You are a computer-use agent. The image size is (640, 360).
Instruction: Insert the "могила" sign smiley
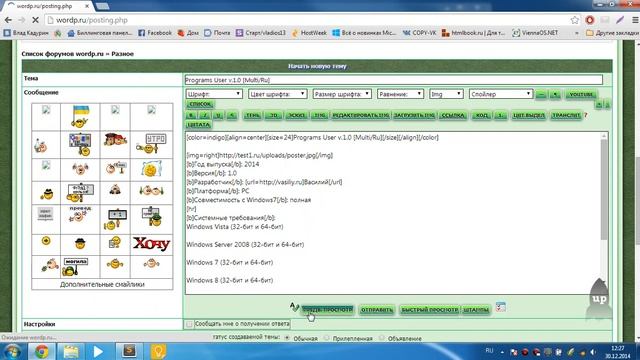(75, 266)
